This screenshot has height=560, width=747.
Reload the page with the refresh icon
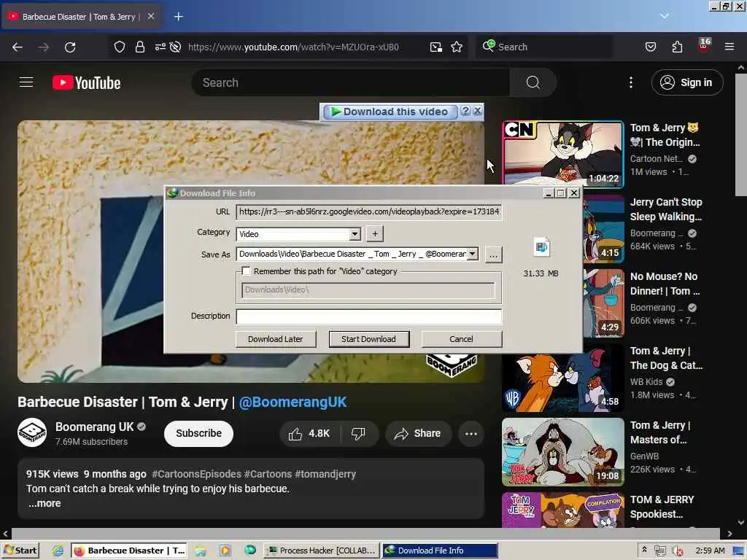70,47
